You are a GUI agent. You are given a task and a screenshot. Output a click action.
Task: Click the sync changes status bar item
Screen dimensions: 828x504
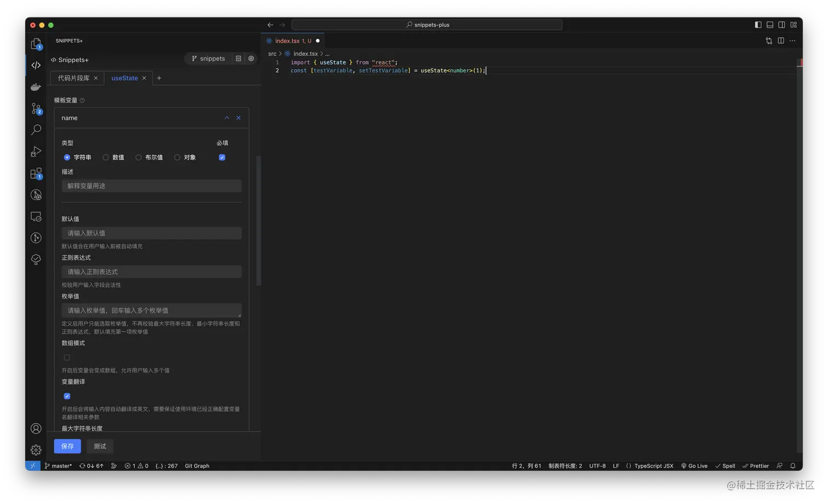click(91, 466)
